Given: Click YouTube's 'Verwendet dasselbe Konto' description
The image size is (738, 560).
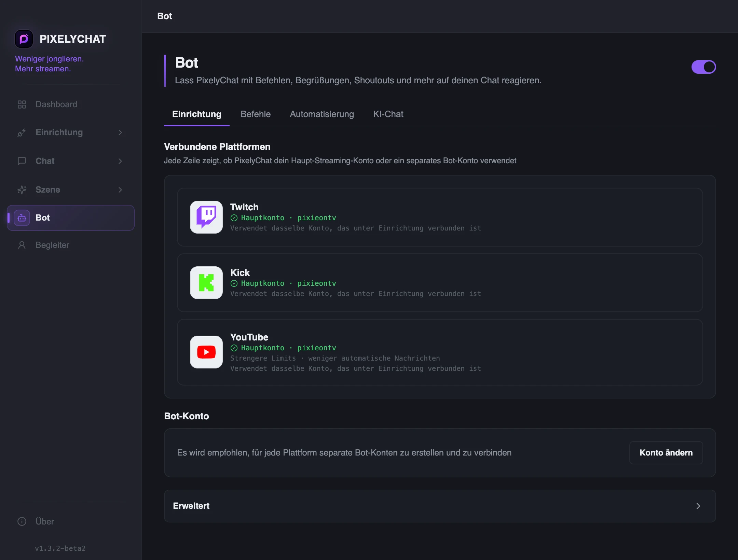Looking at the screenshot, I should tap(356, 368).
